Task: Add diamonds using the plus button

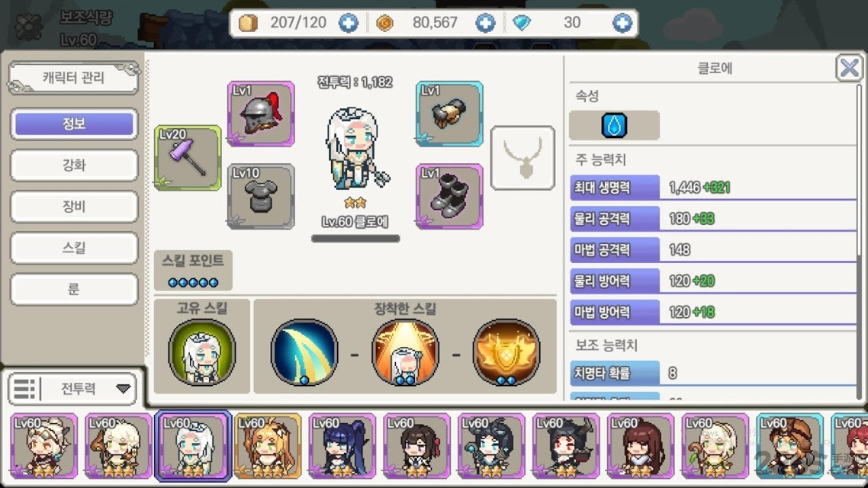Action: click(622, 23)
